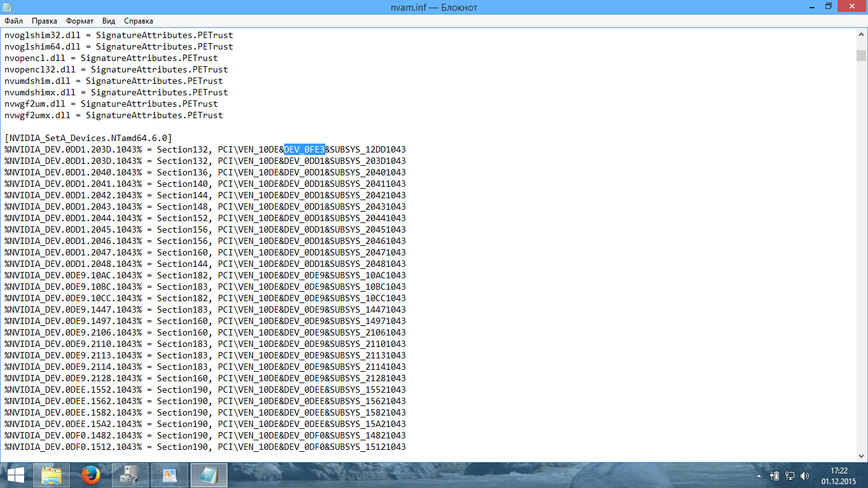Open the clock showing 17:22
The height and width of the screenshot is (488, 868).
click(x=839, y=475)
